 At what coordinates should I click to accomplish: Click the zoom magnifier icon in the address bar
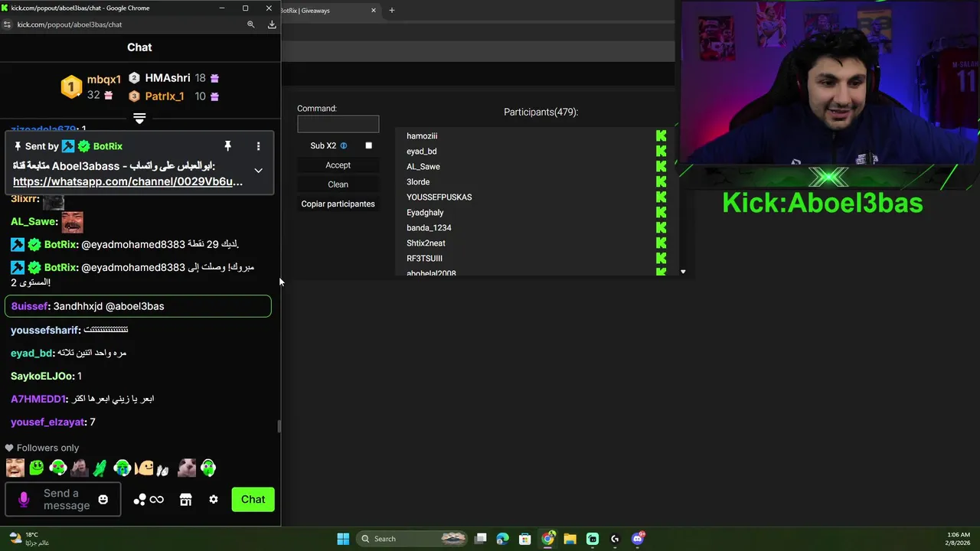[x=250, y=24]
